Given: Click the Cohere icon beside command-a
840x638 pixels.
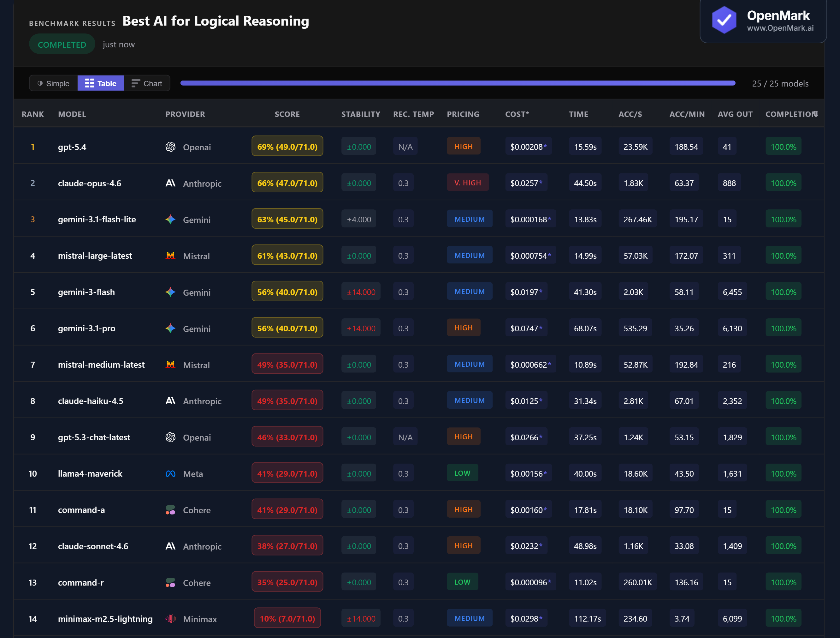Looking at the screenshot, I should (170, 510).
